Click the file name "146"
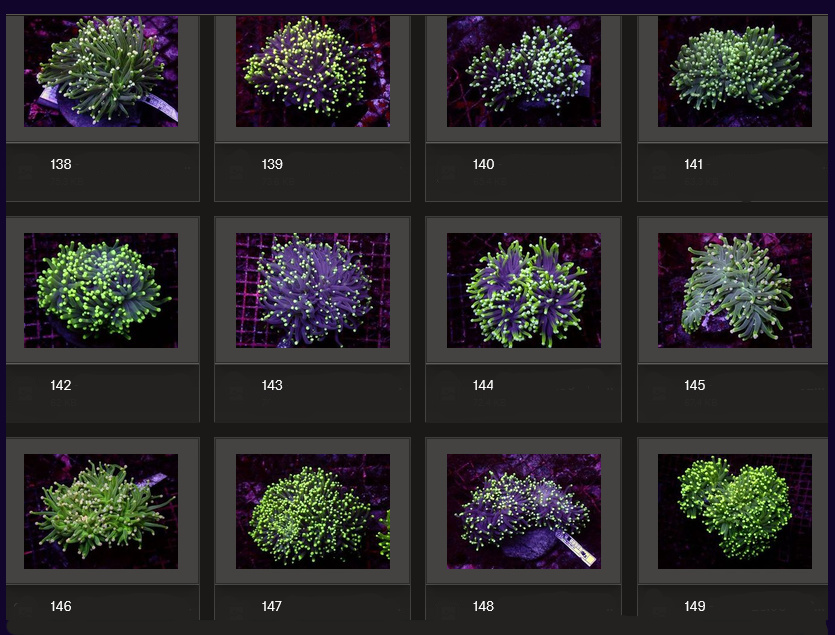Image resolution: width=835 pixels, height=635 pixels. coord(61,606)
